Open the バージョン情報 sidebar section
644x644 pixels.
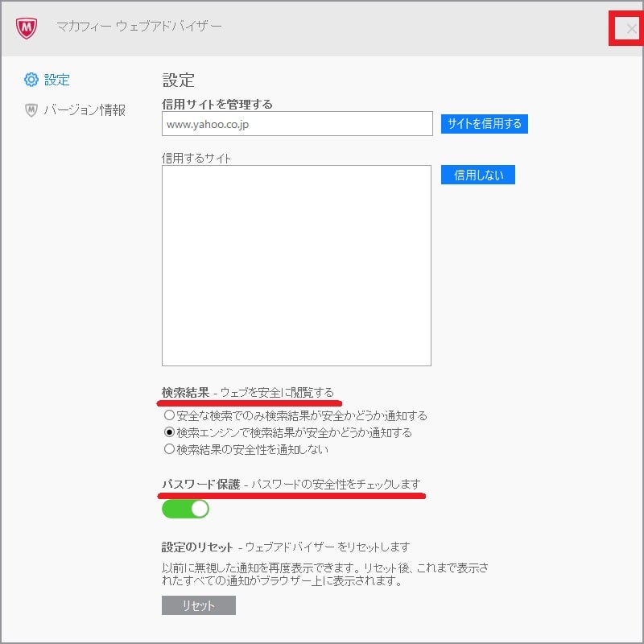click(x=85, y=109)
